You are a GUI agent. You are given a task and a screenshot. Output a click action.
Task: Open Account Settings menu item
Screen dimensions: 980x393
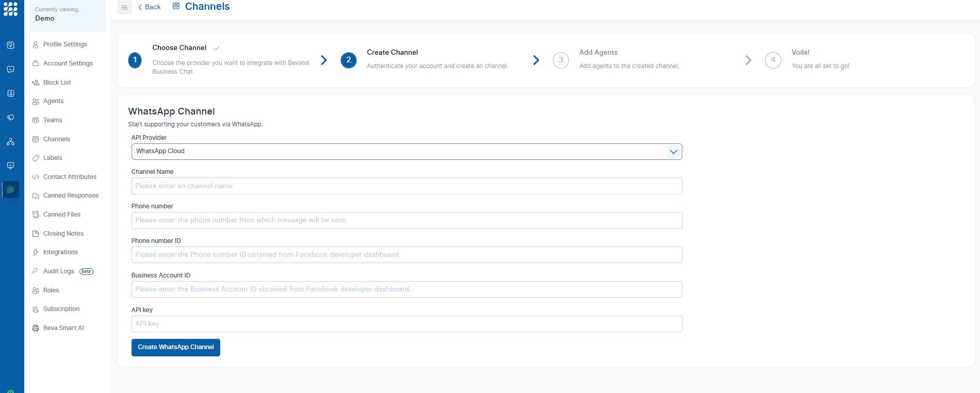[68, 63]
